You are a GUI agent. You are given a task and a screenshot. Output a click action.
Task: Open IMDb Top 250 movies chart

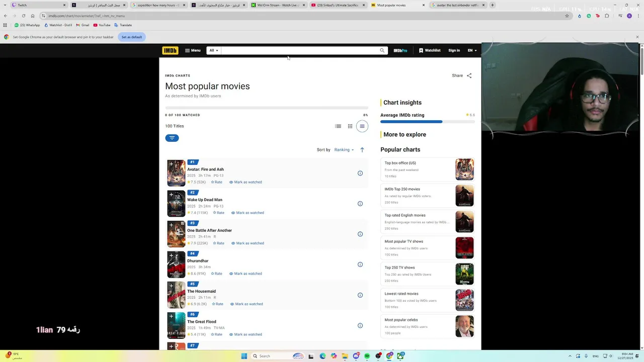[x=428, y=196]
